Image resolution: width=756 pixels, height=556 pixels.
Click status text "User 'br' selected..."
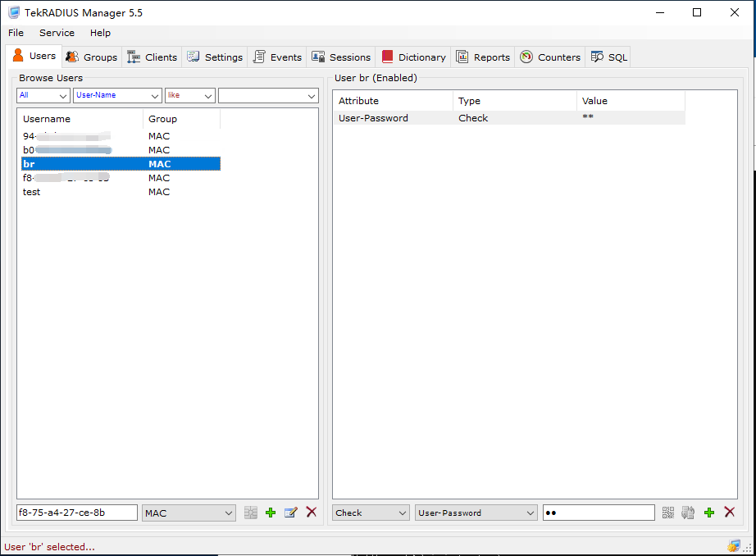(49, 547)
